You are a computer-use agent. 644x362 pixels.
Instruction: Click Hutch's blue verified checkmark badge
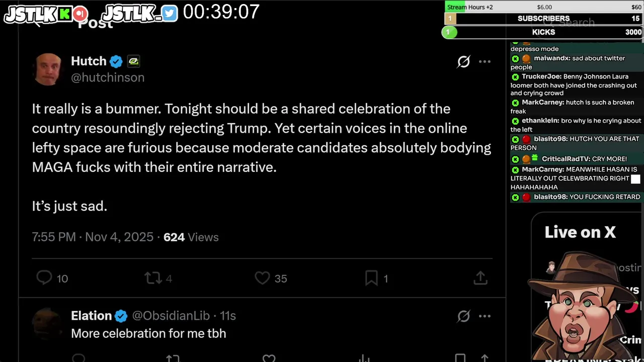[116, 62]
